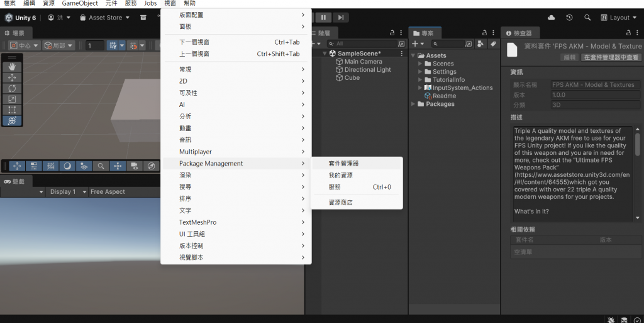Open the GameObject menu
The width and height of the screenshot is (644, 323).
[80, 3]
